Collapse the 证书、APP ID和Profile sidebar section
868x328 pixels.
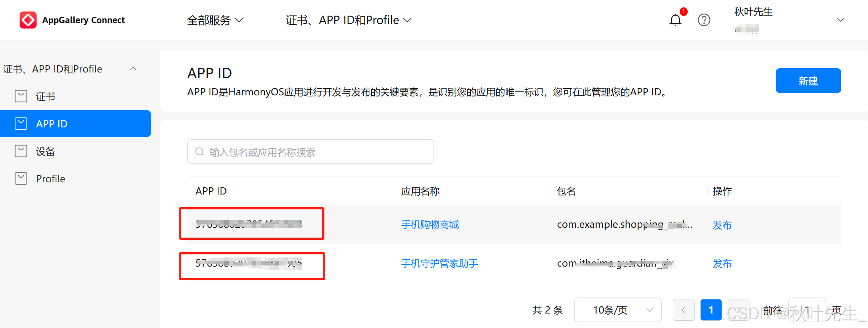133,69
